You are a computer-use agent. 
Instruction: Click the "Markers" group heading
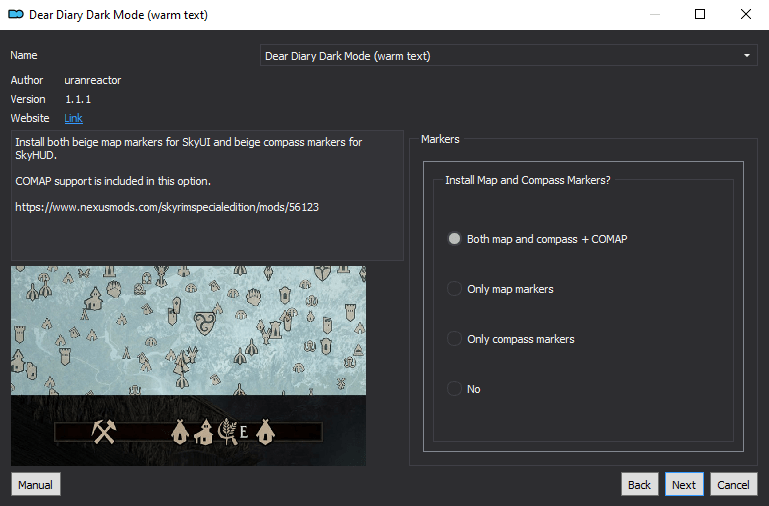[x=440, y=139]
